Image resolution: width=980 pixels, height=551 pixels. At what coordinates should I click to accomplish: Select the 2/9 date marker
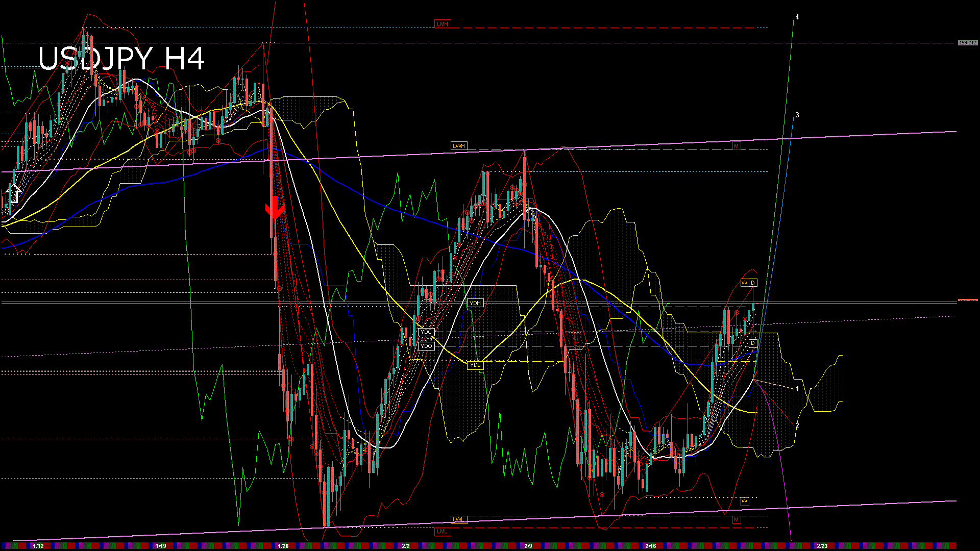tap(528, 546)
